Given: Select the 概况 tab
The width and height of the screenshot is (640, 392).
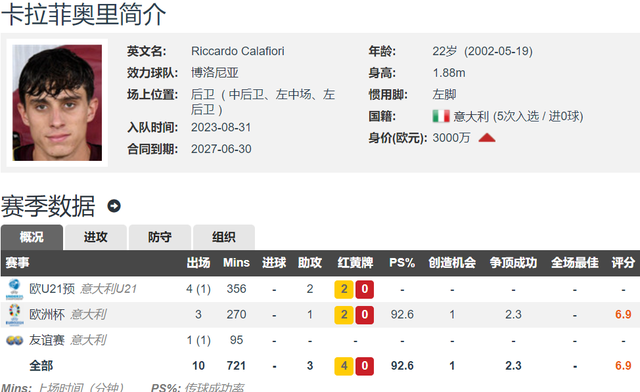Looking at the screenshot, I should click(32, 237).
